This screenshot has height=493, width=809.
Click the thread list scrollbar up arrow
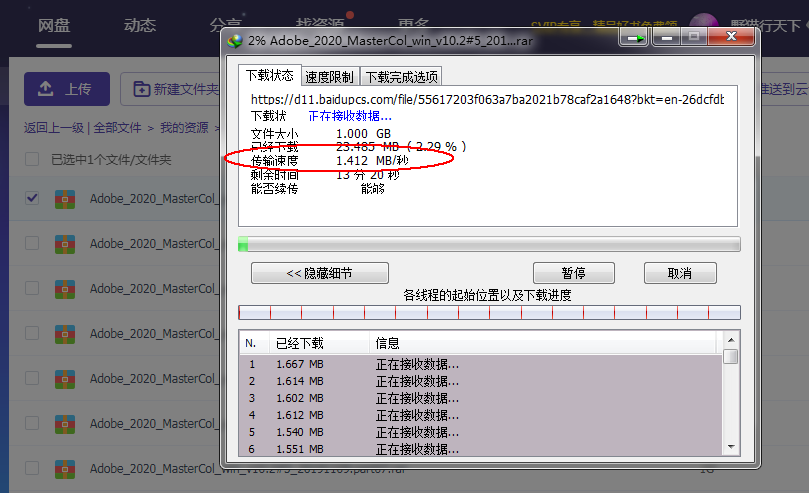[x=731, y=340]
